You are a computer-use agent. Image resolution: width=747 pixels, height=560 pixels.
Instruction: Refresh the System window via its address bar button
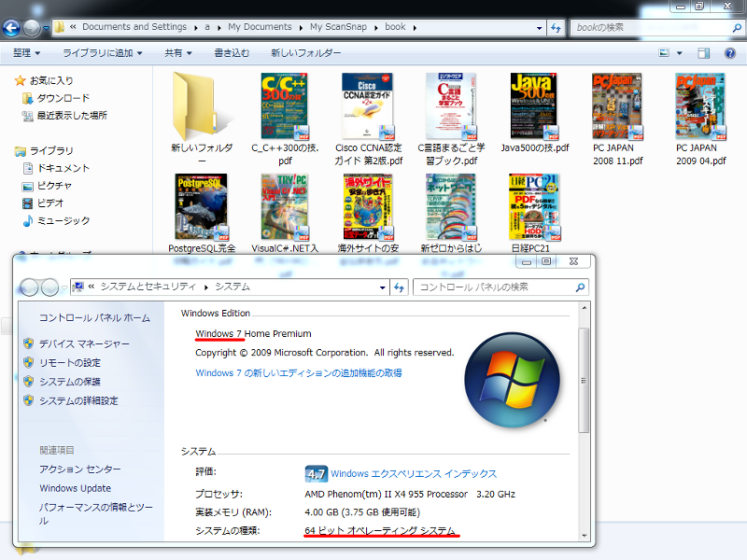coord(400,287)
